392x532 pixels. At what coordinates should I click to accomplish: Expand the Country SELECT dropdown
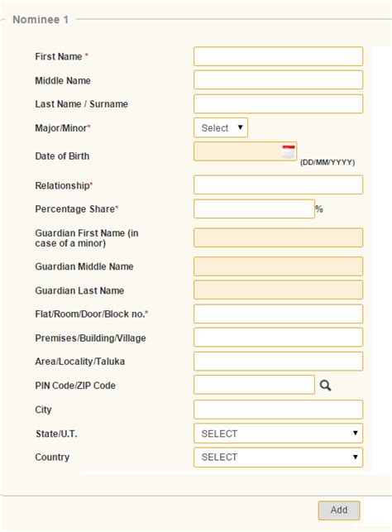[x=279, y=457]
